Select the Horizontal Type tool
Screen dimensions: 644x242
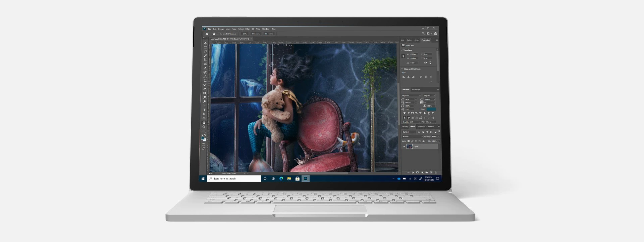pyautogui.click(x=204, y=110)
